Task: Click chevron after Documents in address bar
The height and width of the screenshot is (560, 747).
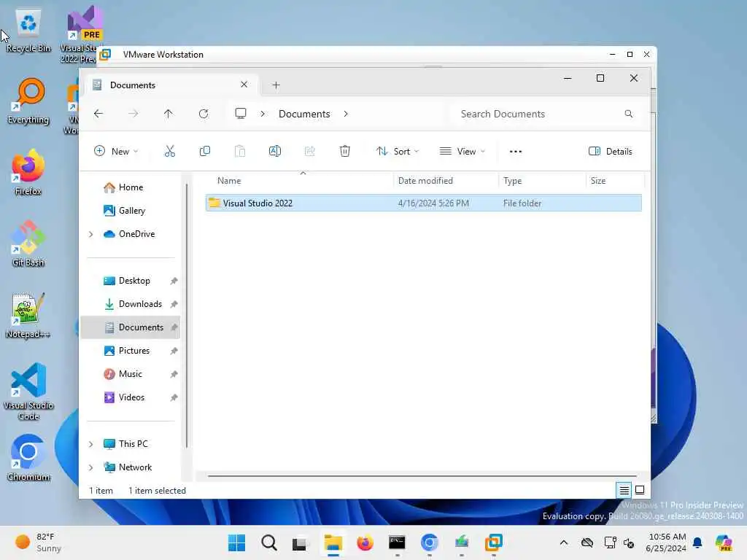Action: coord(346,114)
